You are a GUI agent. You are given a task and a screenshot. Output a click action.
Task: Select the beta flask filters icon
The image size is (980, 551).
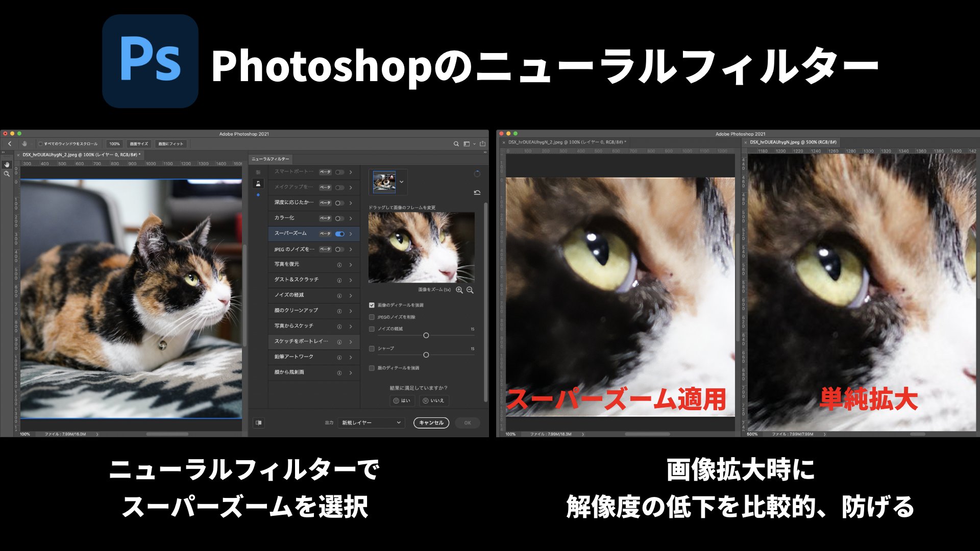(258, 184)
